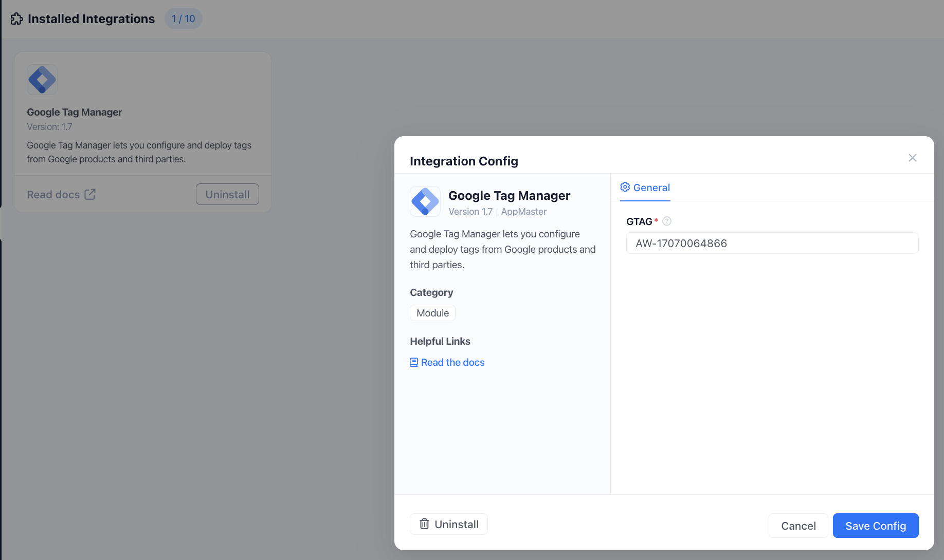Click the external link icon beside Read docs

coord(90,194)
